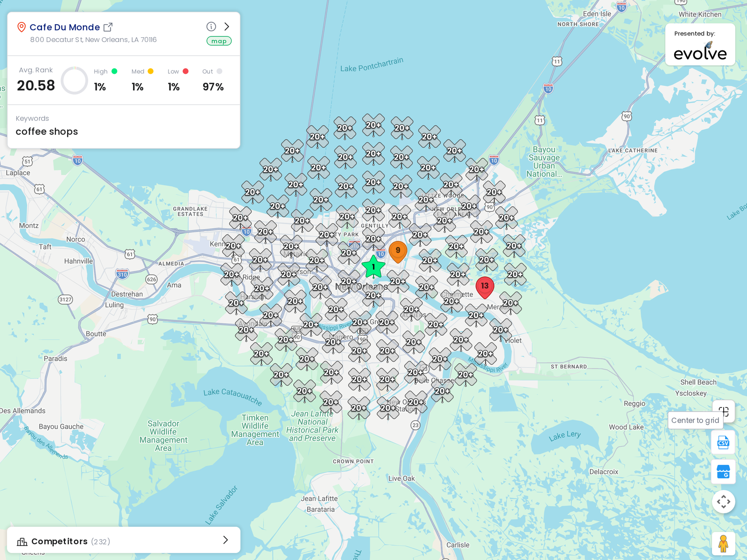This screenshot has height=560, width=747.
Task: Click the 'Hahnville' town label
Action: 78,261
